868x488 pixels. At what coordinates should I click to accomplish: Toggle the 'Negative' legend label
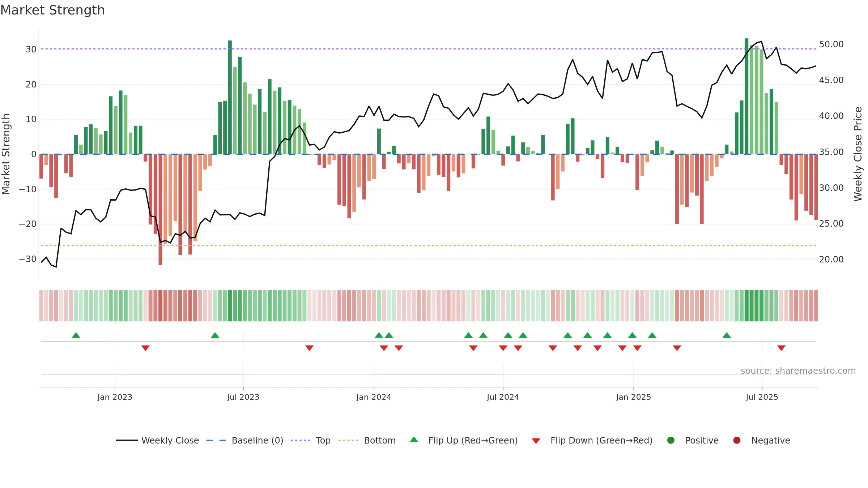coord(771,441)
